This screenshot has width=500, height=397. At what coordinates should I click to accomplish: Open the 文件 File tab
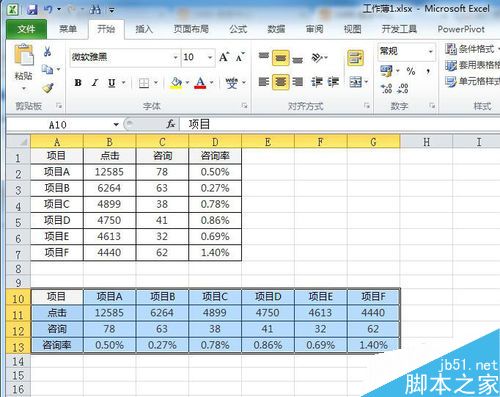click(x=26, y=29)
